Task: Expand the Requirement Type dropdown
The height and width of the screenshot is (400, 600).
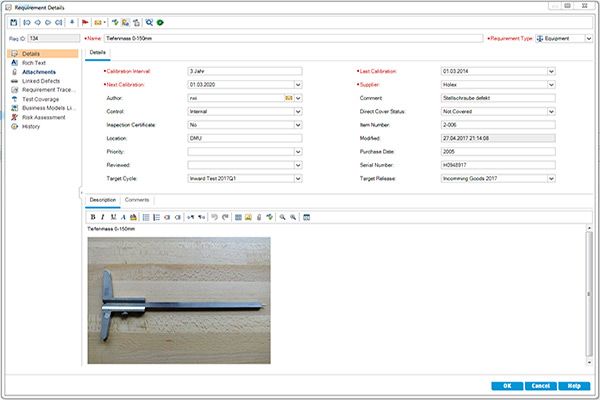Action: click(589, 38)
